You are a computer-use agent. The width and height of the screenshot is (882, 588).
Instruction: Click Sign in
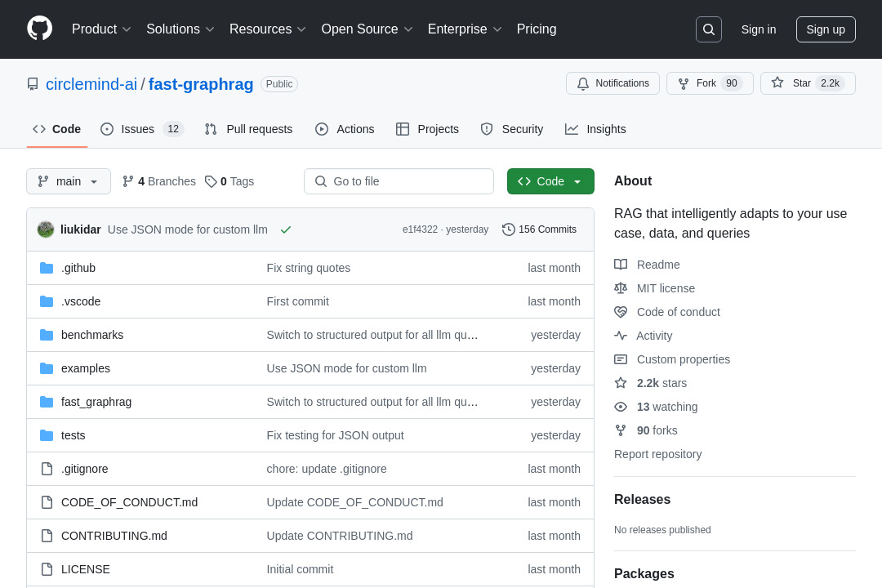pyautogui.click(x=758, y=29)
